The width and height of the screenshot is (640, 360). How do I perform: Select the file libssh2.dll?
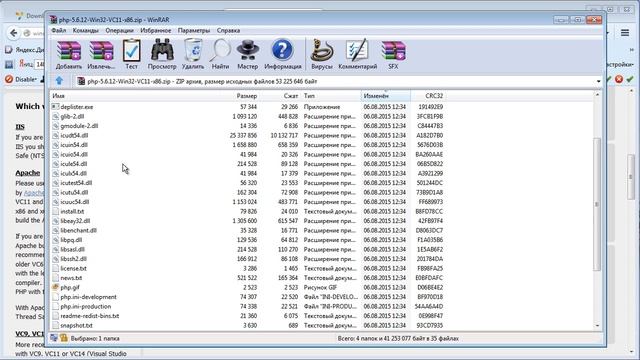[73, 259]
